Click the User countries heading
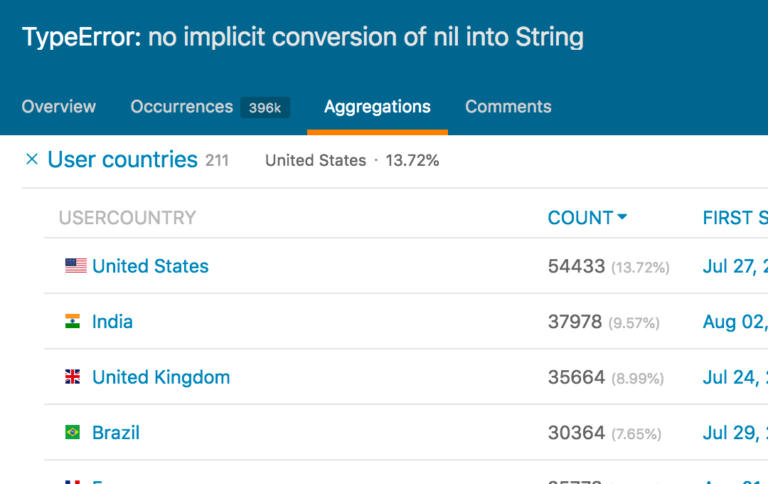This screenshot has height=484, width=768. 122,159
